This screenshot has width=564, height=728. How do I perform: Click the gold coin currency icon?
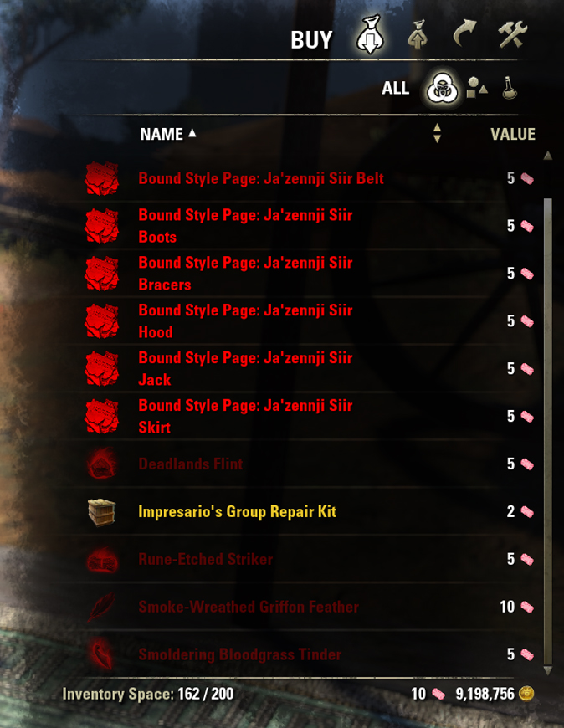[526, 694]
